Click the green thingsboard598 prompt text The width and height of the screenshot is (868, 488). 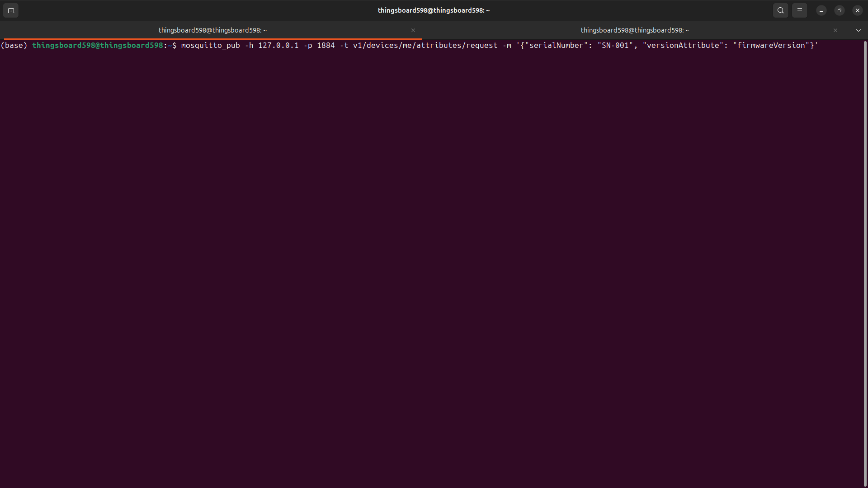(x=97, y=45)
